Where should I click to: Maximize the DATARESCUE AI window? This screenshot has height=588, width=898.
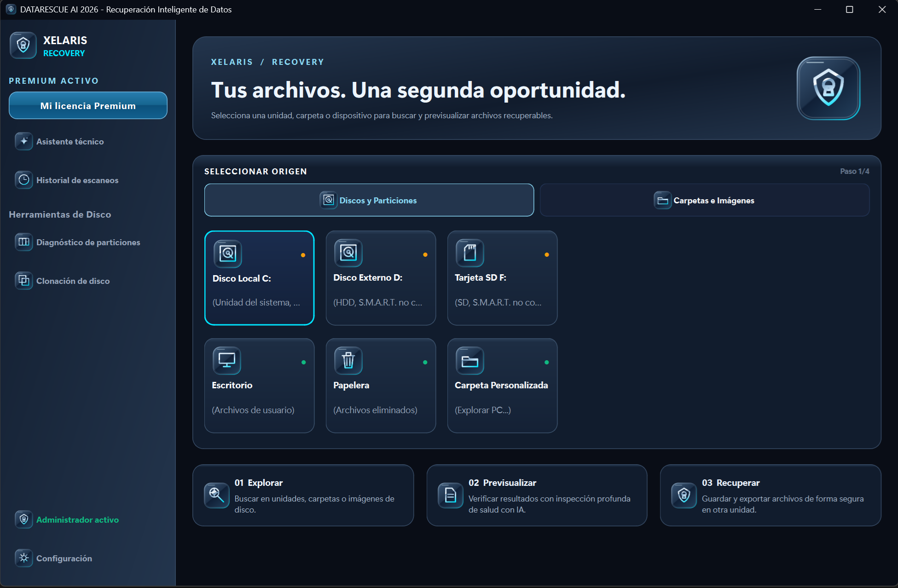click(x=850, y=10)
